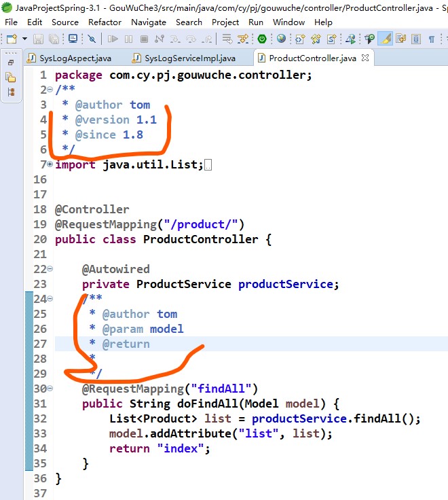Click the Suspend debug icon
Image resolution: width=448 pixels, height=500 pixels.
[129, 39]
